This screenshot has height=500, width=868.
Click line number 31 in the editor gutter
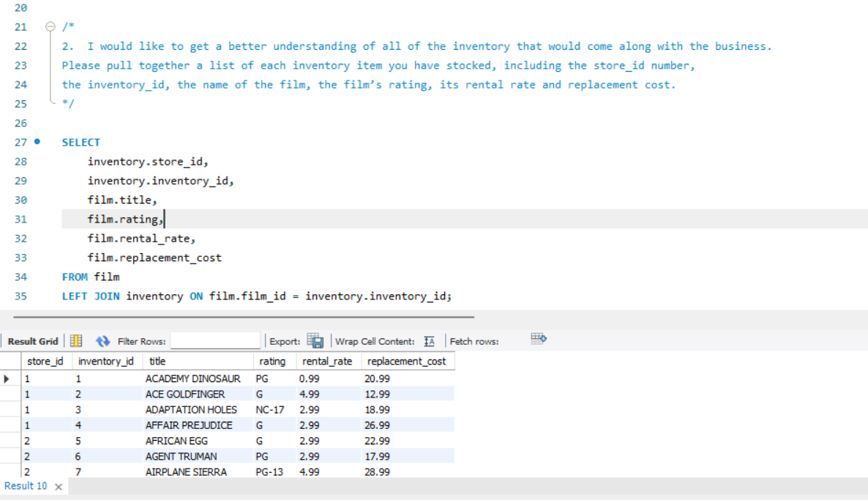(x=21, y=219)
